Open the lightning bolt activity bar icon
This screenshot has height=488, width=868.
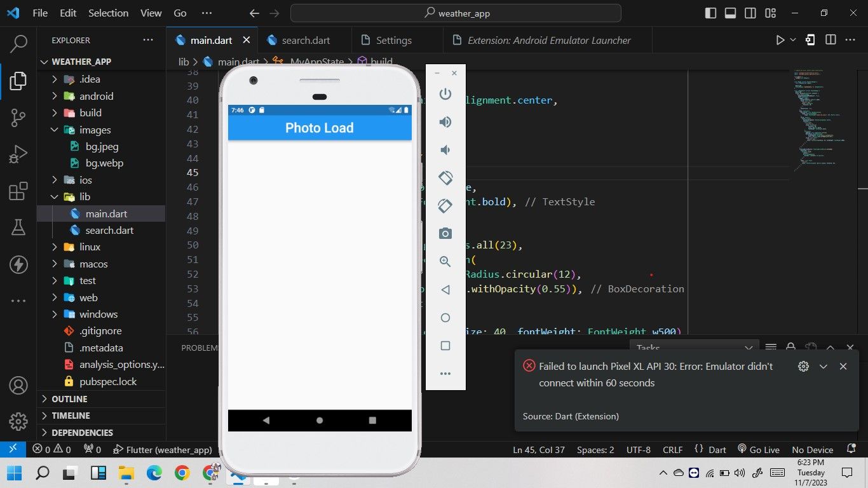pyautogui.click(x=18, y=264)
